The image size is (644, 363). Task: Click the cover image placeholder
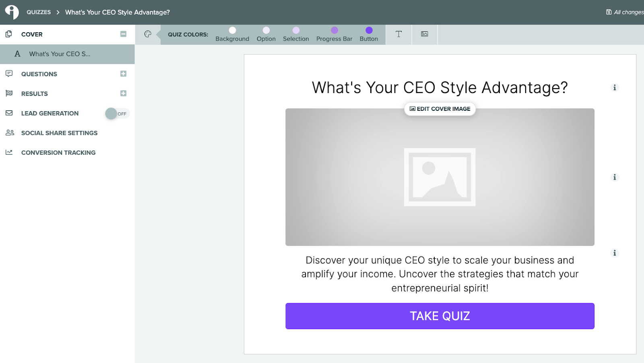[440, 177]
